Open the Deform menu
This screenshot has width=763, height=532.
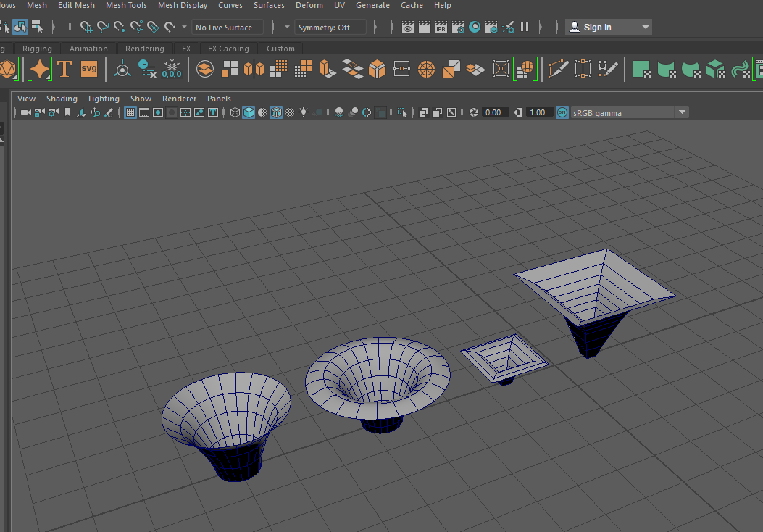[x=309, y=5]
